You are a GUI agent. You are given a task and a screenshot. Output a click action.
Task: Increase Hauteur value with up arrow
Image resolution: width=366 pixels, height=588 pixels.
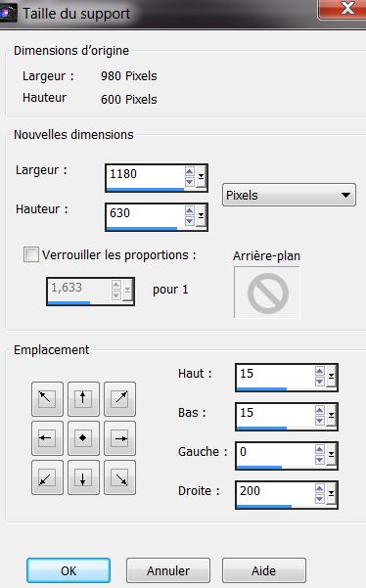190,211
